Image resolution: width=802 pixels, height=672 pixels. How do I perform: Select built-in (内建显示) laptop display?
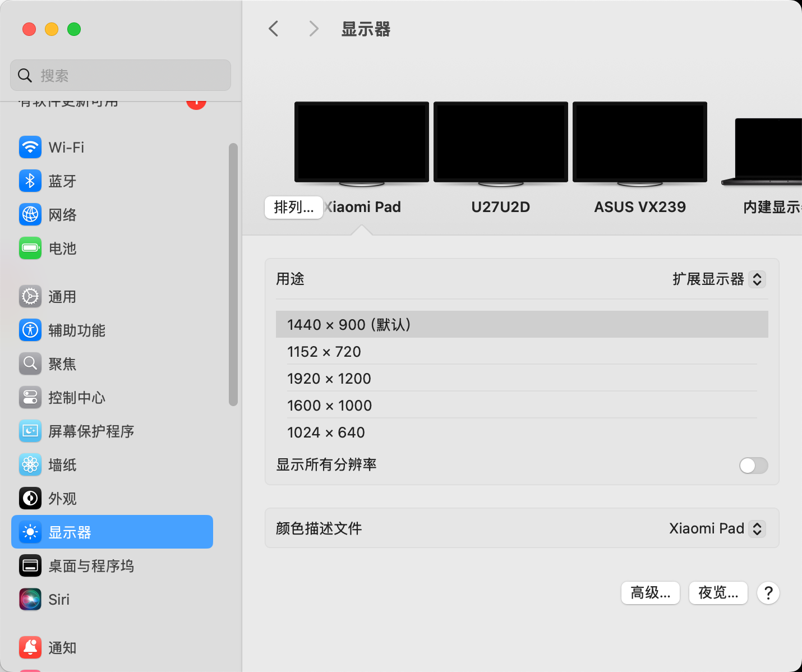point(763,151)
